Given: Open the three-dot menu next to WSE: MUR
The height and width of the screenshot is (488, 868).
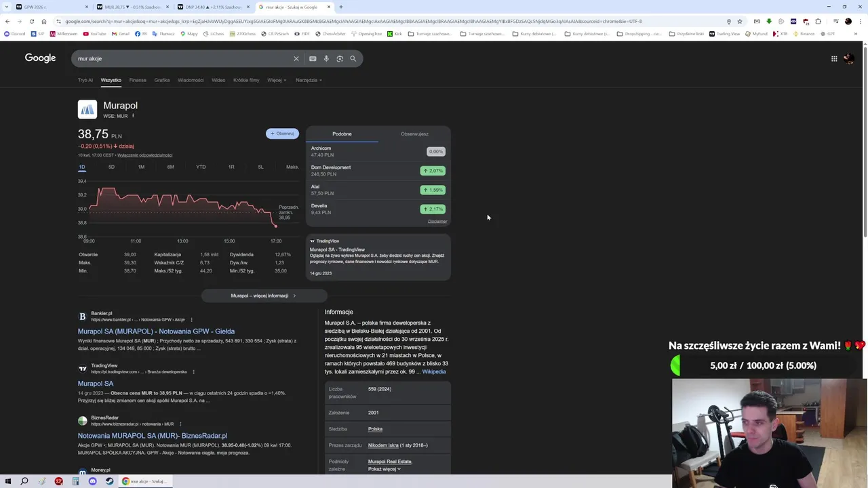Looking at the screenshot, I should 133,116.
